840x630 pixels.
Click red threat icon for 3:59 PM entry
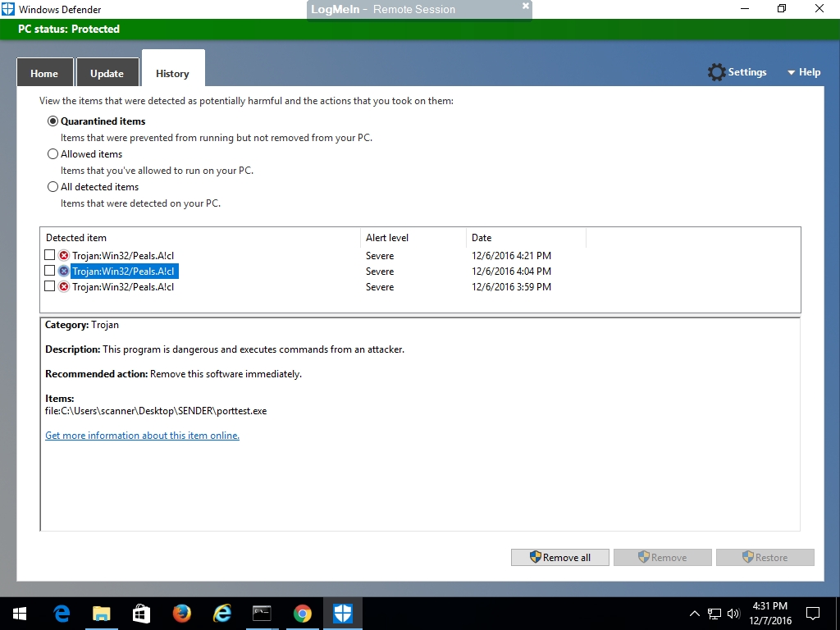[x=64, y=286]
